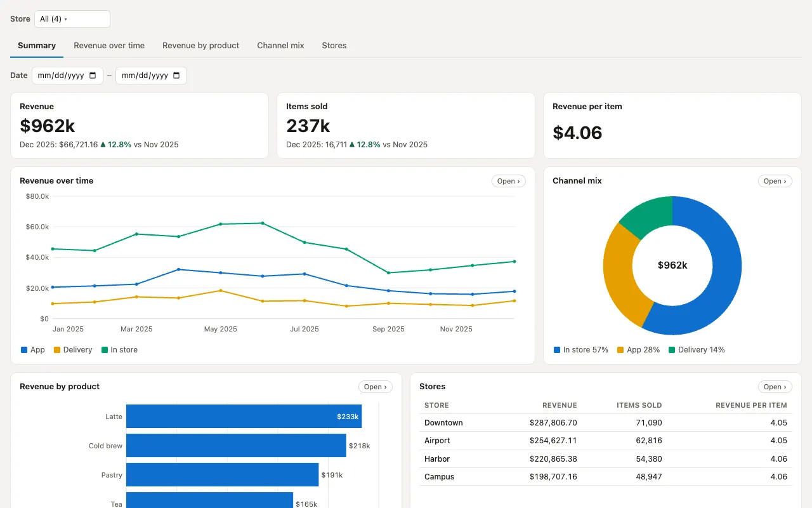Screen dimensions: 812x508
Task: Click the Pastry bar
Action: click(x=223, y=474)
